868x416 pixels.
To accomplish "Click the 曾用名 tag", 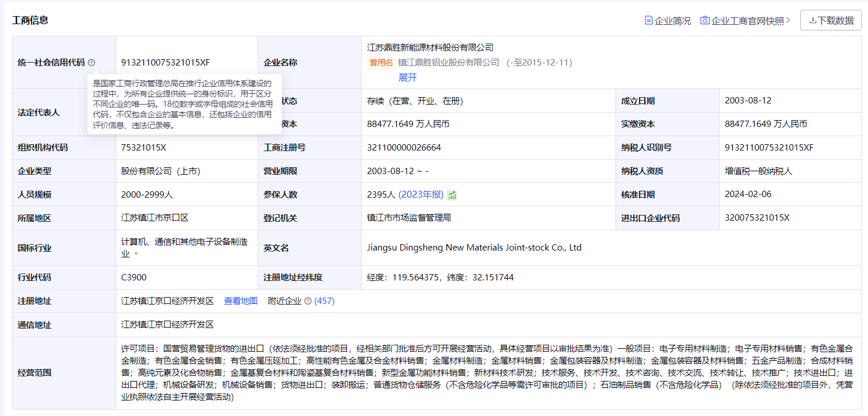I will 381,63.
